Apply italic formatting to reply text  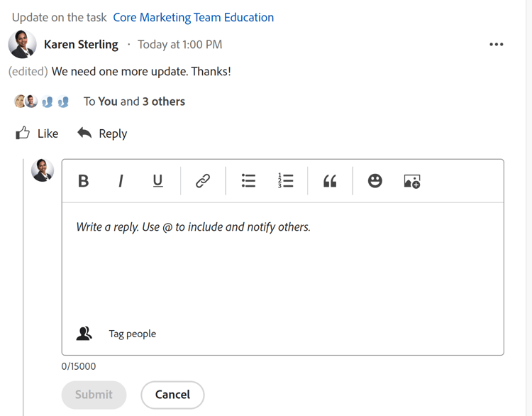[121, 181]
